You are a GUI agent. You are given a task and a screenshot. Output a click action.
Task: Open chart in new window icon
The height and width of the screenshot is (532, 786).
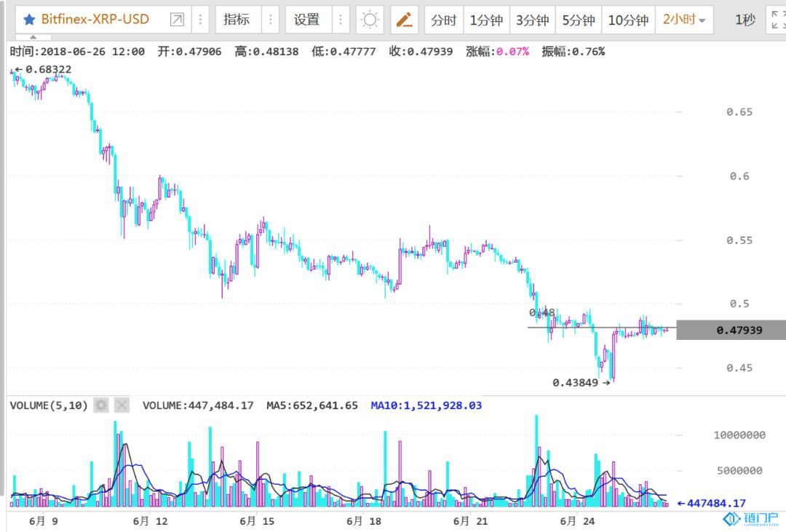click(x=177, y=20)
